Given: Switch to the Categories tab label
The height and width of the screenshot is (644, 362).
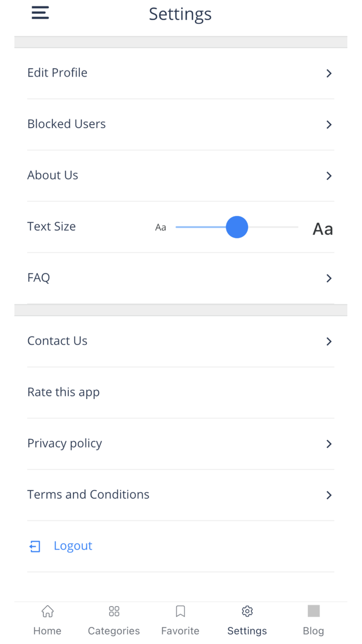Looking at the screenshot, I should (x=114, y=631).
